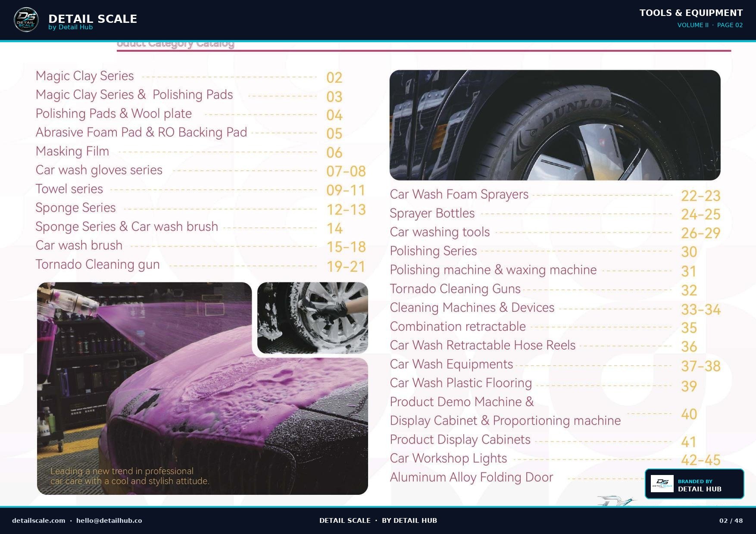The height and width of the screenshot is (534, 756).
Task: Select Display Cabinet & Proportioning machine
Action: 506,421
